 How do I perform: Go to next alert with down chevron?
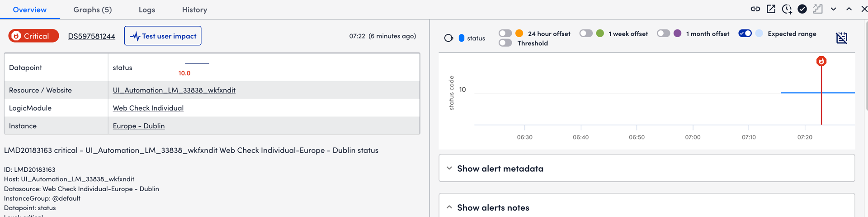tap(833, 9)
